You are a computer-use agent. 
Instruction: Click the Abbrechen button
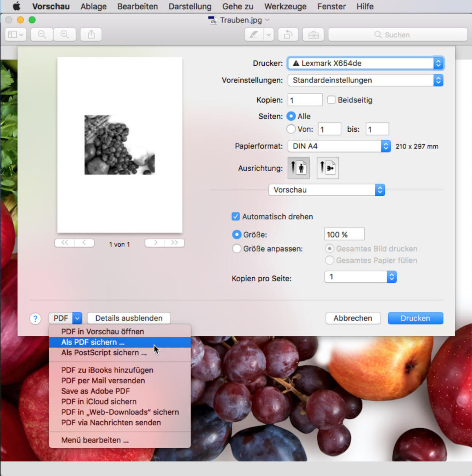point(353,318)
